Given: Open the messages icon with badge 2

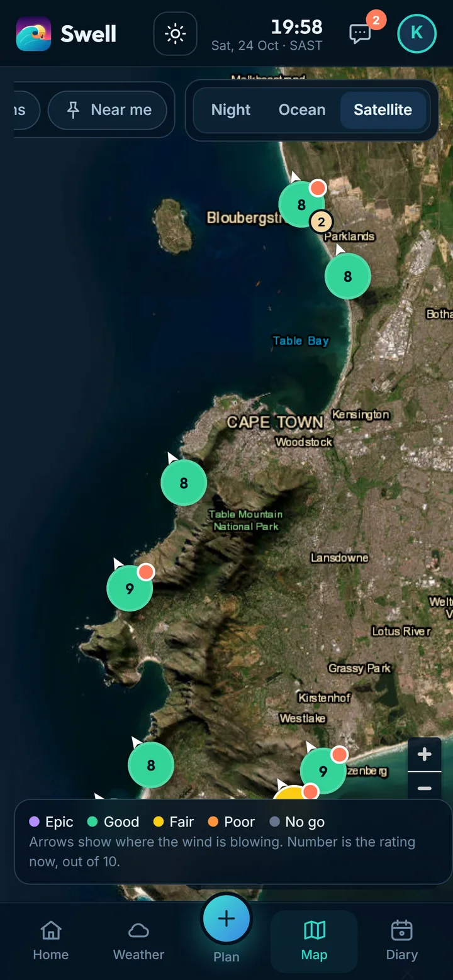Looking at the screenshot, I should tap(360, 33).
